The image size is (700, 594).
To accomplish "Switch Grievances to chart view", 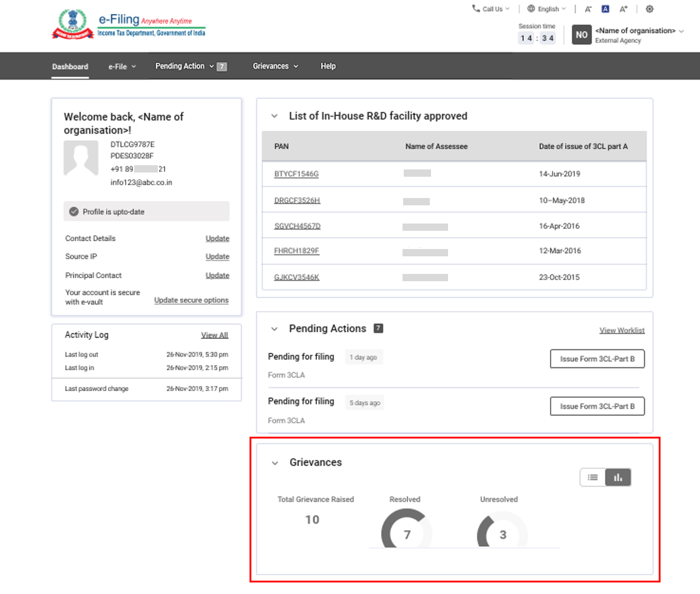I will (618, 477).
